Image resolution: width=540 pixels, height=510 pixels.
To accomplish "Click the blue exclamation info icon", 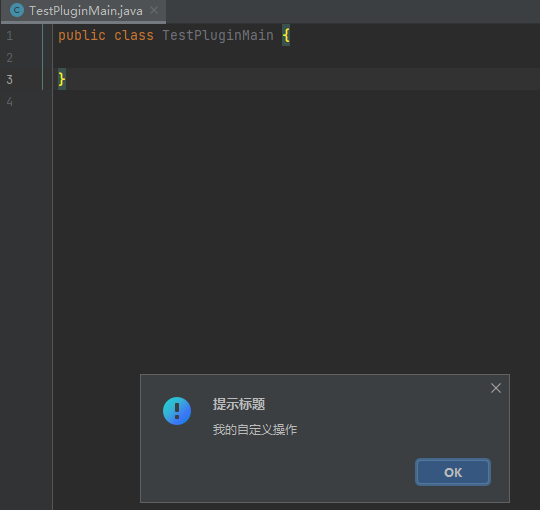I will tap(177, 411).
